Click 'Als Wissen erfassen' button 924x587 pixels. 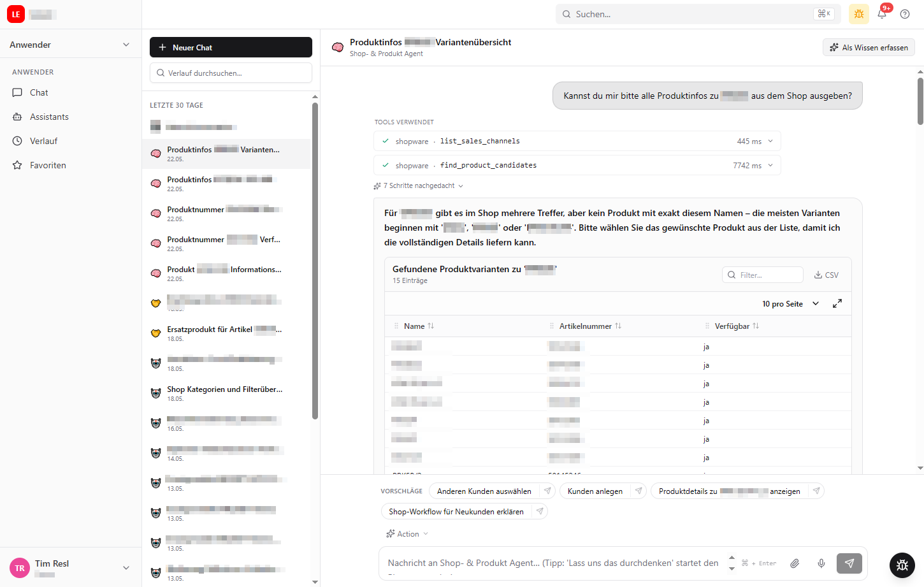869,47
